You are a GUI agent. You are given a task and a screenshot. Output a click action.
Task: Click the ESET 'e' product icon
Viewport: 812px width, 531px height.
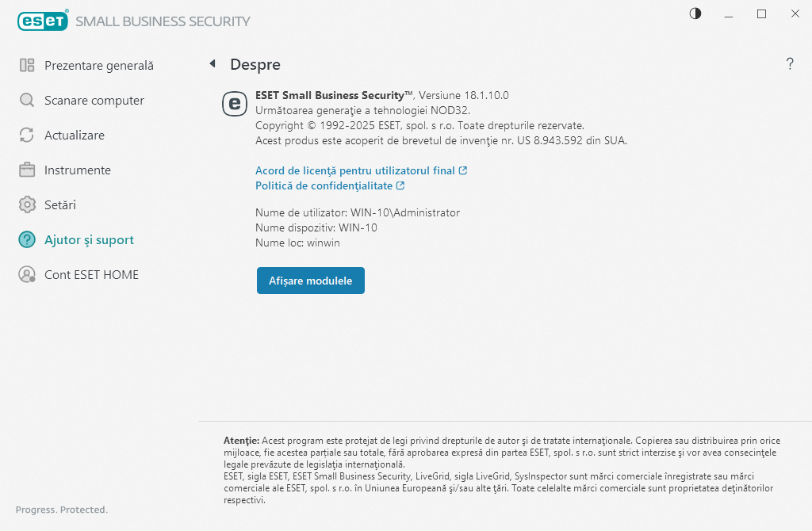click(235, 104)
